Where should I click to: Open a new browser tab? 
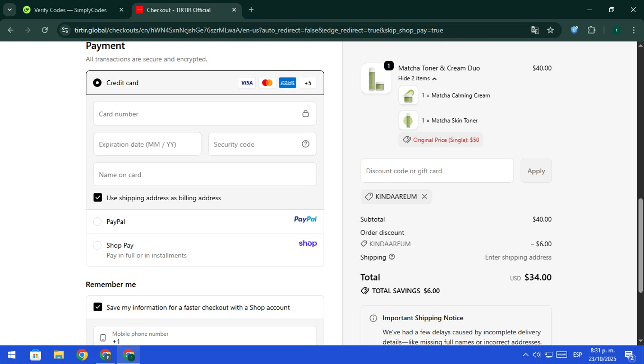click(251, 10)
